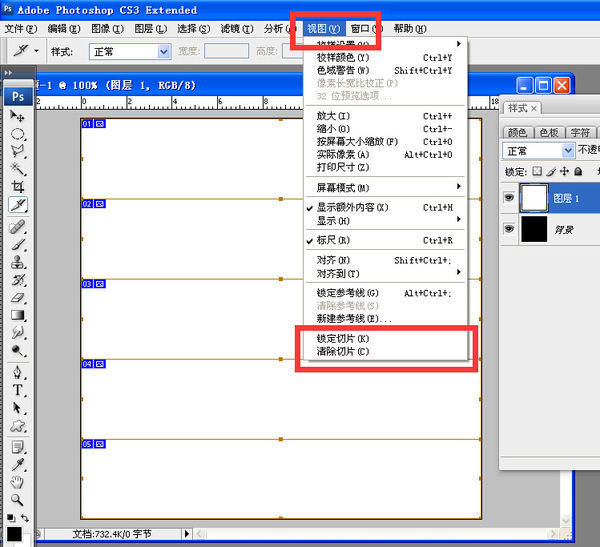Select the Type tool

17,390
